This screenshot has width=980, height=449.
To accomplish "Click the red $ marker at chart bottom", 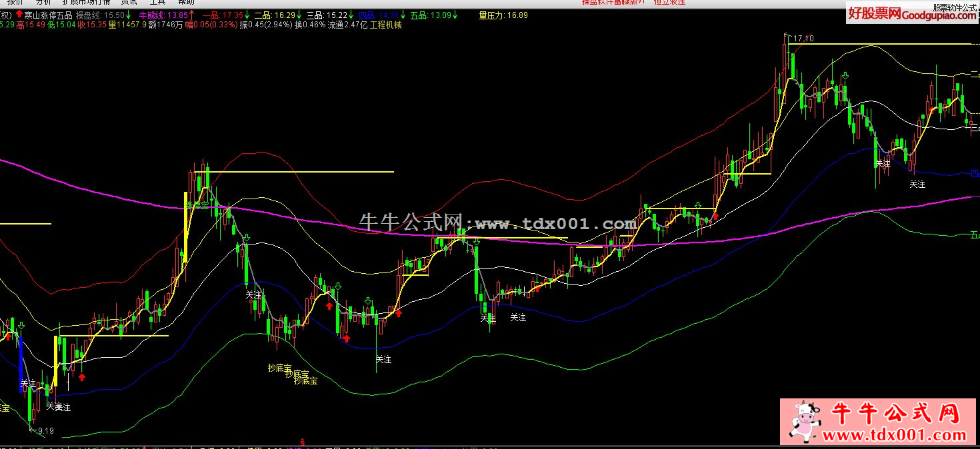I will click(303, 441).
